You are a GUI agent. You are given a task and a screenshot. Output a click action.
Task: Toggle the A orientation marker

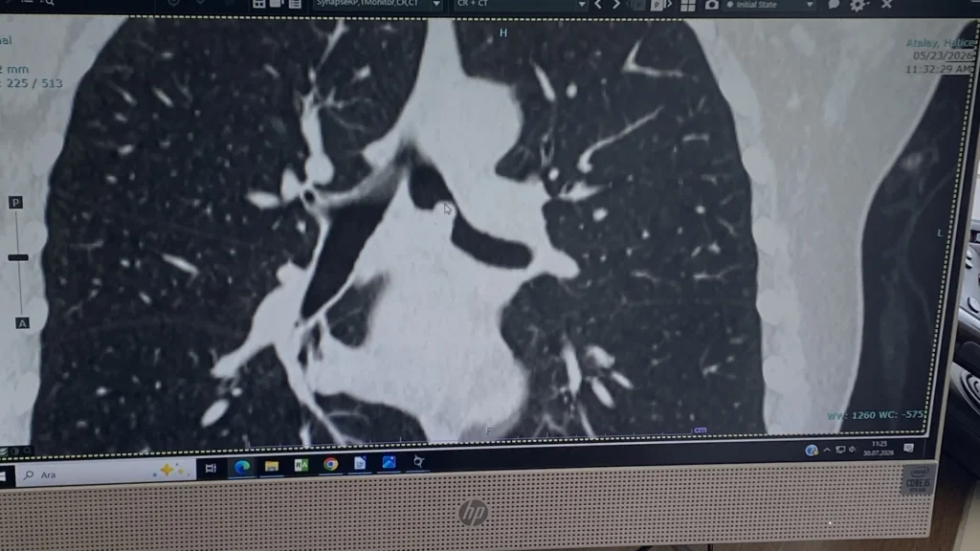[x=22, y=323]
